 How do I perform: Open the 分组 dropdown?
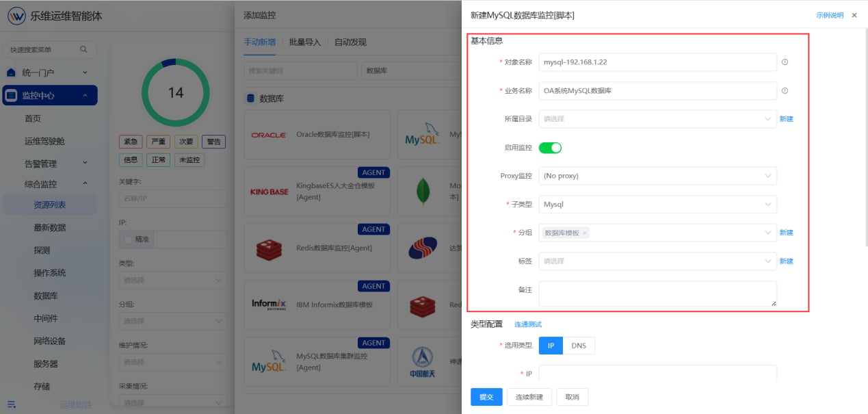(x=657, y=233)
